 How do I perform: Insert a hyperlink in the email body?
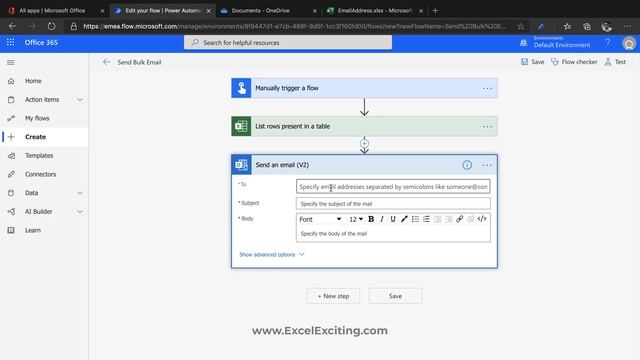[460, 219]
